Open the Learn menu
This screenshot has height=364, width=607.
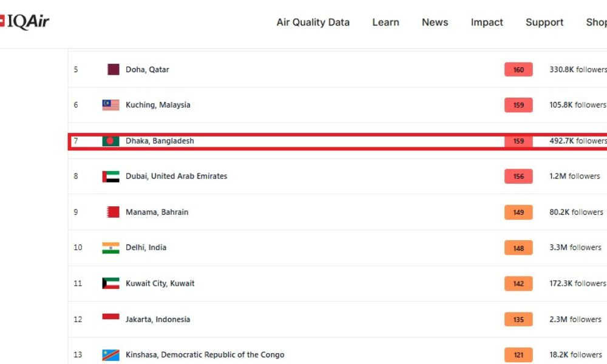(x=385, y=22)
